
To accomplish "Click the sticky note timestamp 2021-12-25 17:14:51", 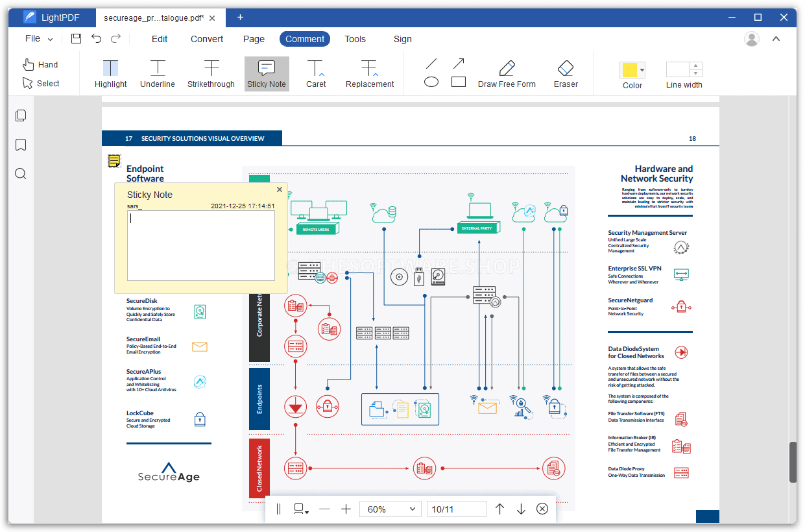I will [243, 206].
